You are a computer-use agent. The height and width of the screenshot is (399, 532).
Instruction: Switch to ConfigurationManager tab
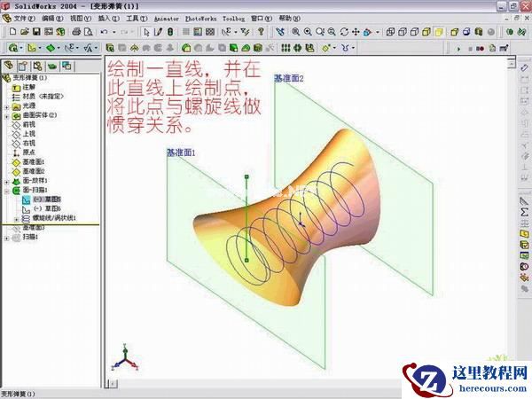[37, 66]
